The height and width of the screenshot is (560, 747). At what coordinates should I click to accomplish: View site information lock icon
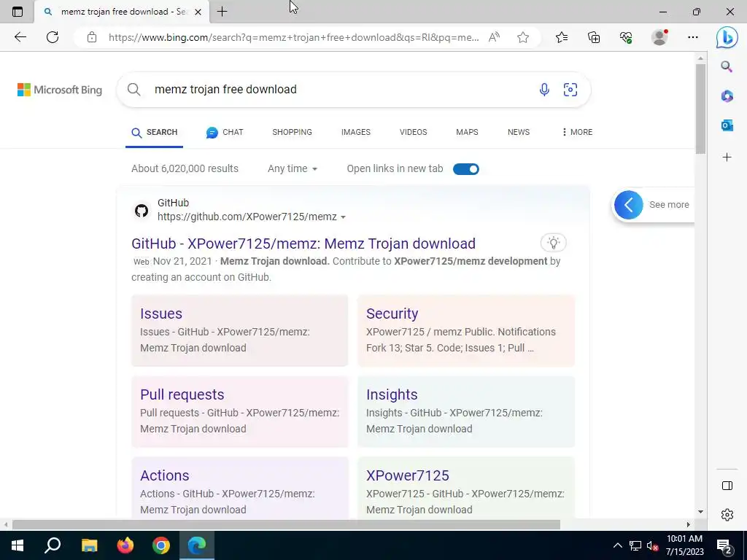tap(92, 37)
